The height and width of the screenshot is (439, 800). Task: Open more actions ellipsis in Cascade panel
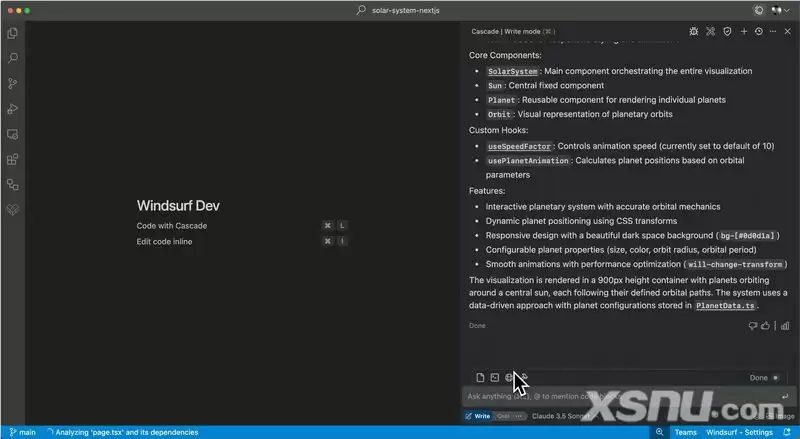click(772, 32)
